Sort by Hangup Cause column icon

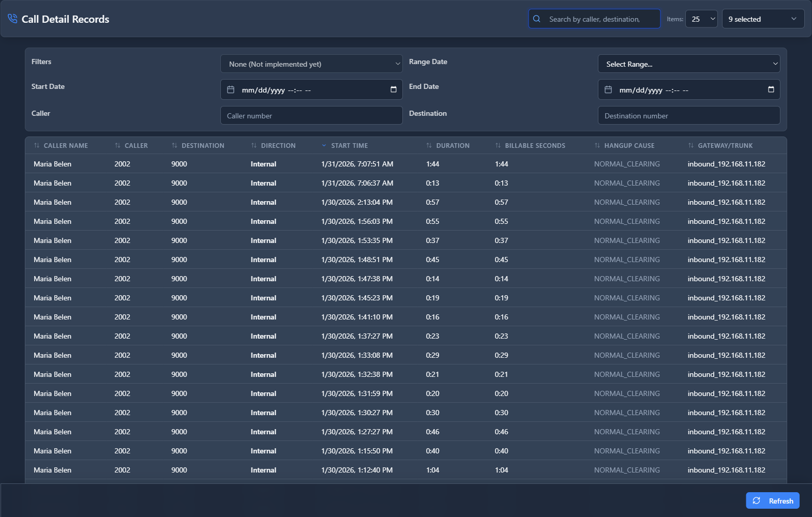tap(597, 146)
